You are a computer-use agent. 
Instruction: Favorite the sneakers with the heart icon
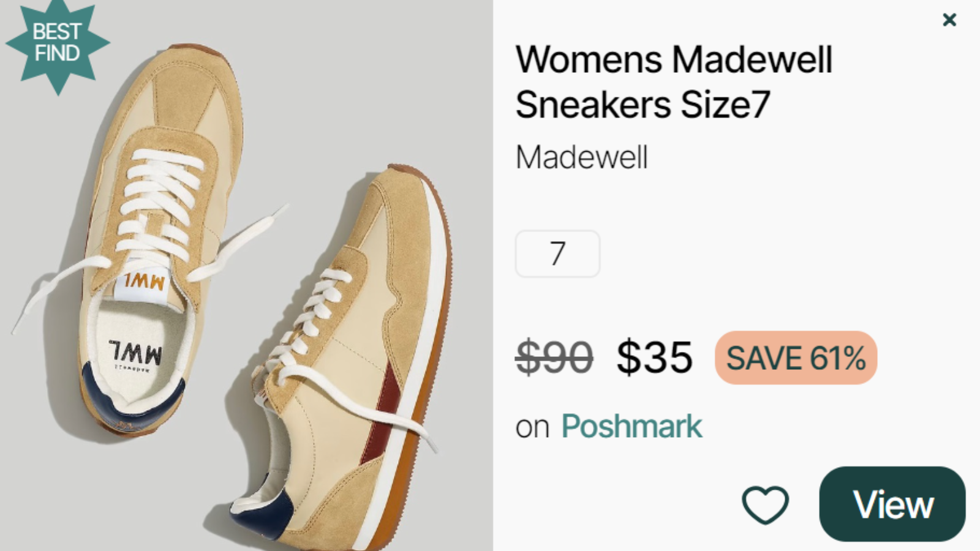(x=765, y=504)
